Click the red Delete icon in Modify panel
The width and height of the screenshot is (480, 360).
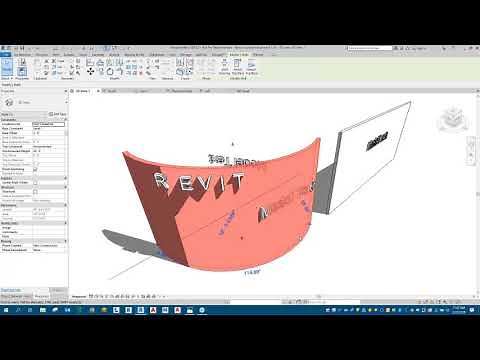141,73
